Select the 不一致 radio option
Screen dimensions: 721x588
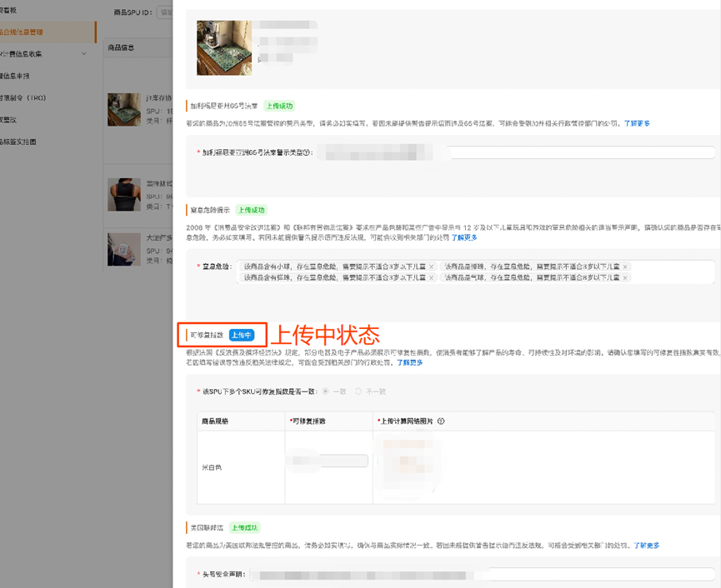point(359,391)
